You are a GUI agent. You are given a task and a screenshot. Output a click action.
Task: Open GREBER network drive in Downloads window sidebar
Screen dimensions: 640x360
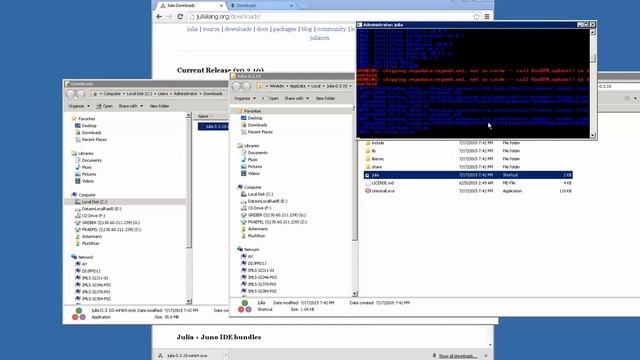[x=111, y=222]
